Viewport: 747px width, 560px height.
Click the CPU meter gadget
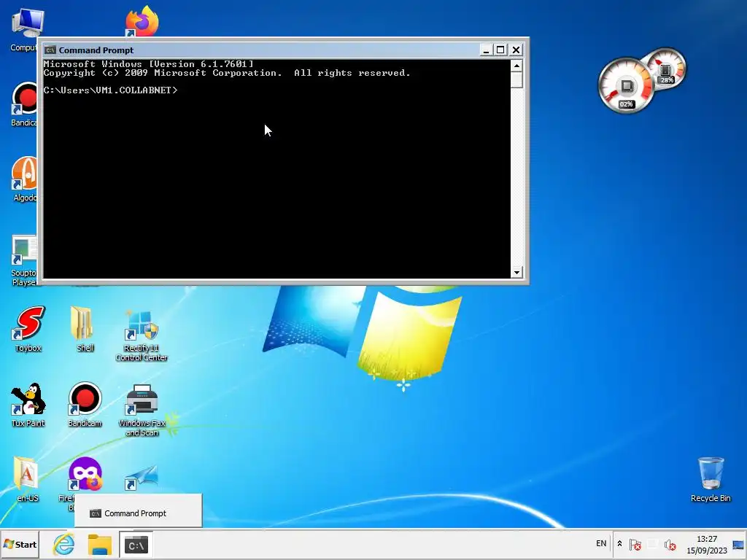(626, 86)
